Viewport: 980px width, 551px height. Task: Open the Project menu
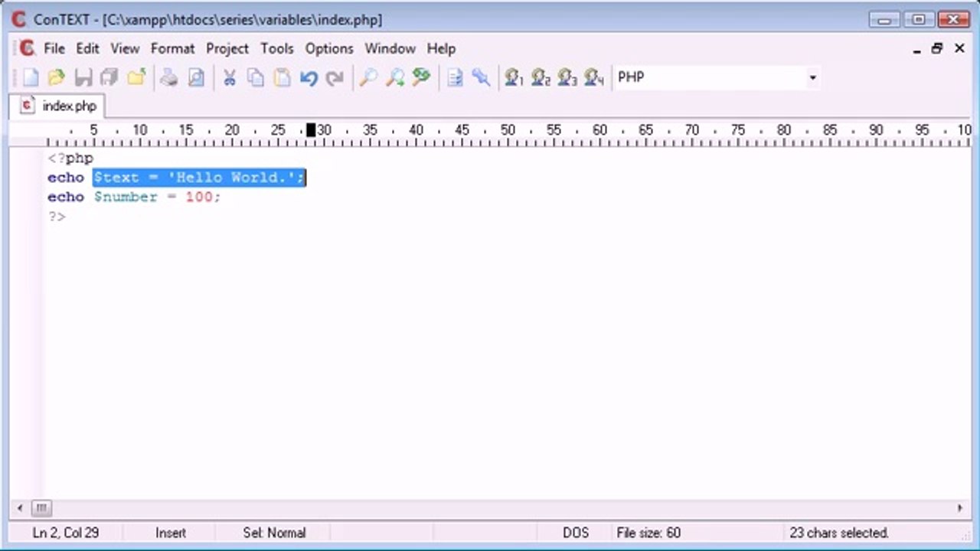227,48
